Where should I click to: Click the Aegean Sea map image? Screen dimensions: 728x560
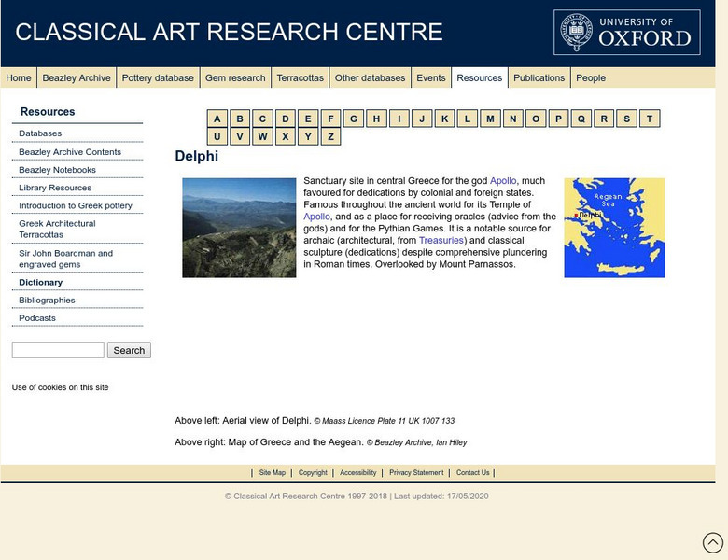[x=614, y=228]
